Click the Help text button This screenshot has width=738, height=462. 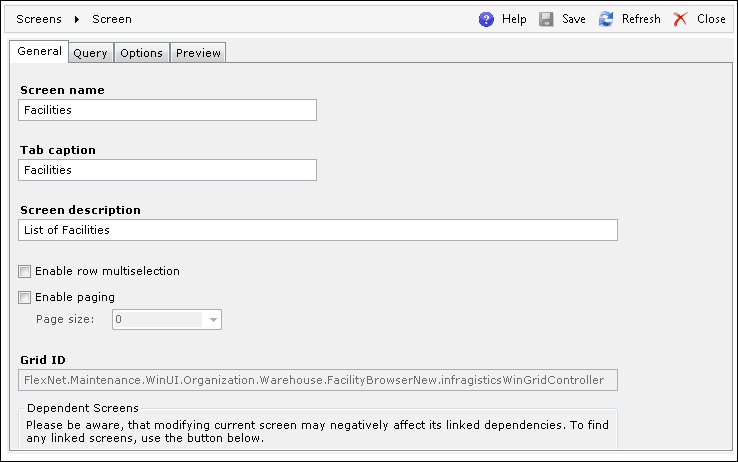point(514,19)
